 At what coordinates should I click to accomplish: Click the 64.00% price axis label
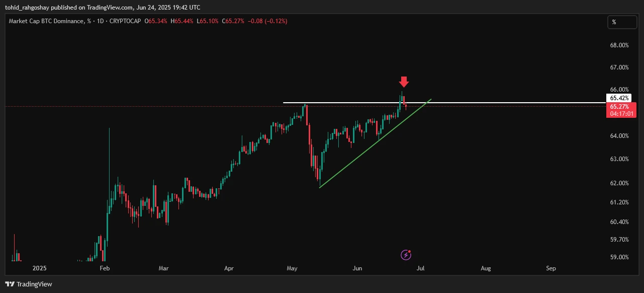pos(619,136)
